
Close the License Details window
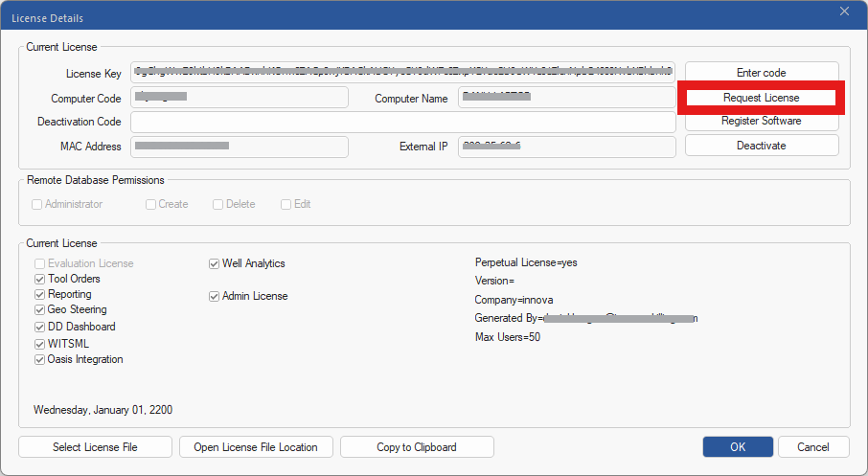844,11
